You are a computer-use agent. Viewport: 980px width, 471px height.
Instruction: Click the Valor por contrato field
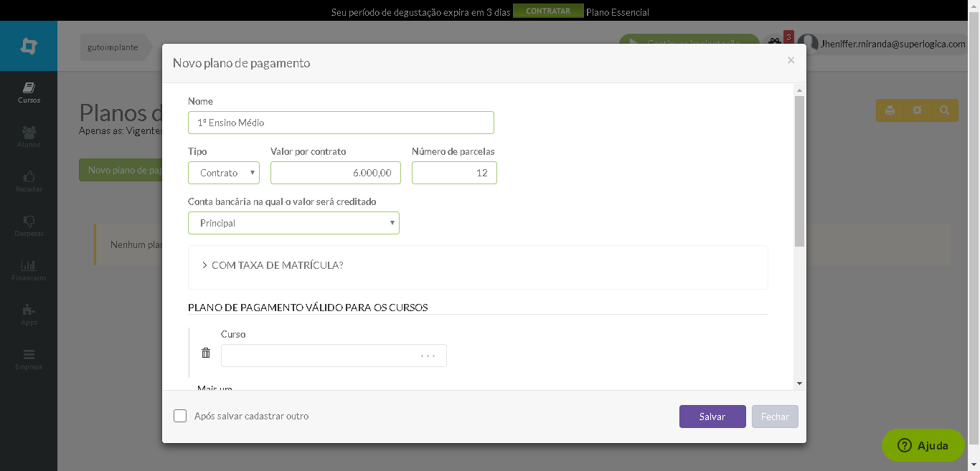336,173
